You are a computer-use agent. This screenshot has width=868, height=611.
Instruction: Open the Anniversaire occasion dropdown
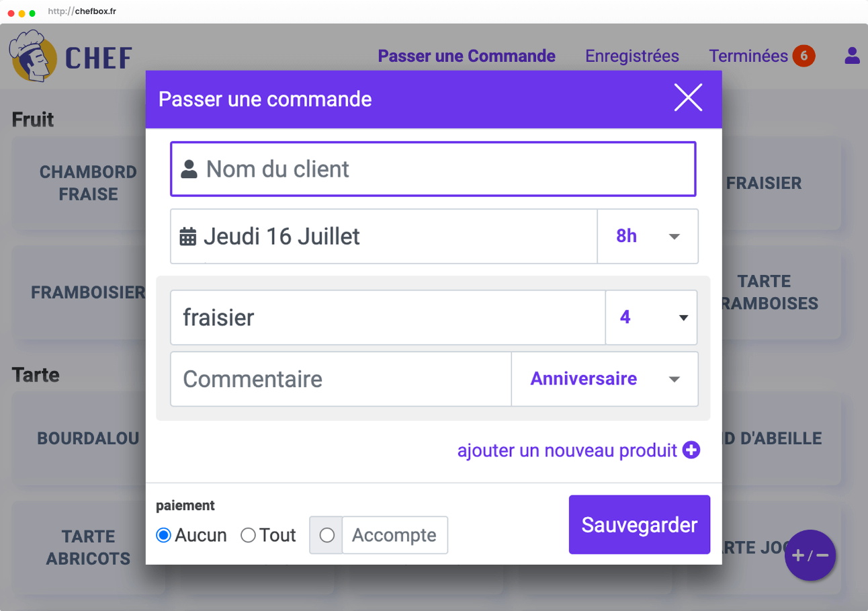point(604,379)
